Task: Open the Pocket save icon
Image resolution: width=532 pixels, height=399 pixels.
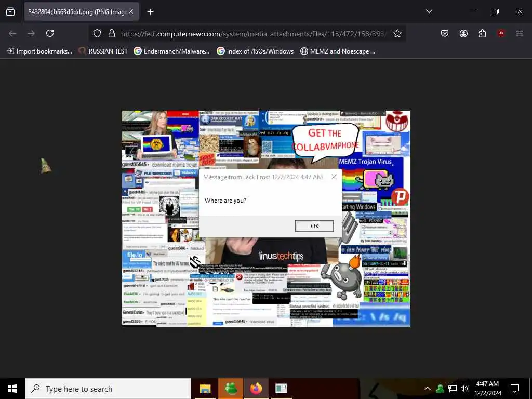Action: click(x=445, y=33)
